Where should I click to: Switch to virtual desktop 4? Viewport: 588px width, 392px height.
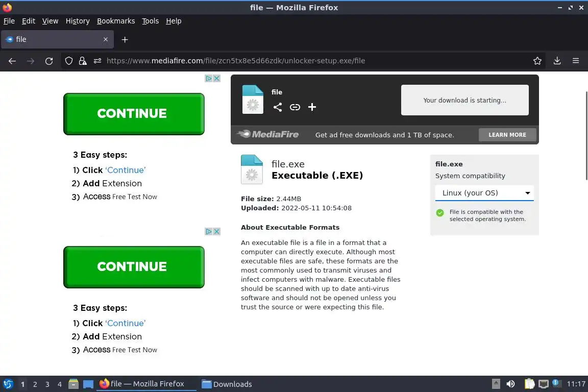coord(59,384)
